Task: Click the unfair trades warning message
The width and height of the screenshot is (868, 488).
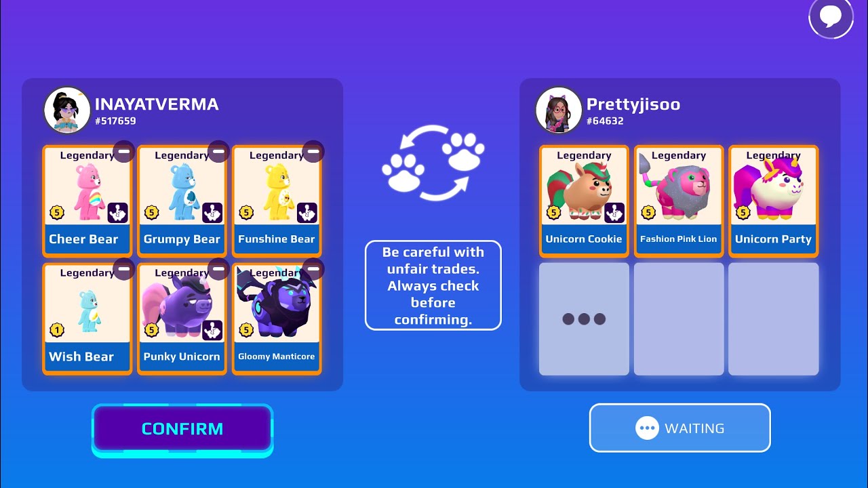Action: [x=433, y=285]
